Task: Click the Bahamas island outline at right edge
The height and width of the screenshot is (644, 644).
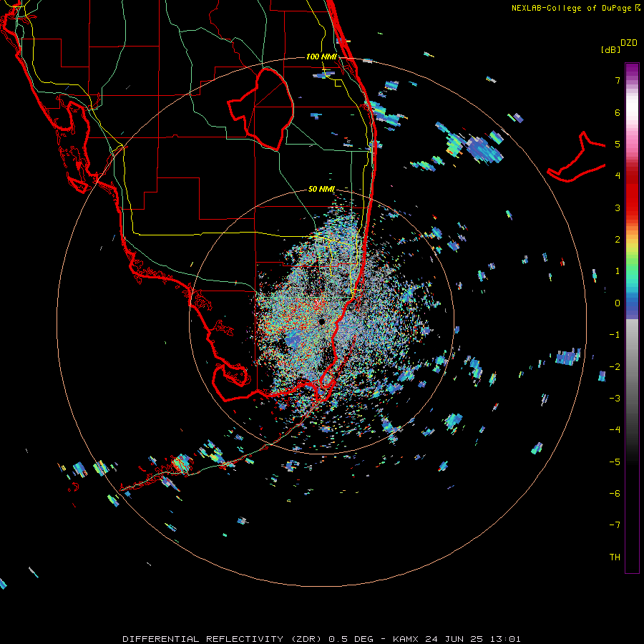Action: coord(577,157)
